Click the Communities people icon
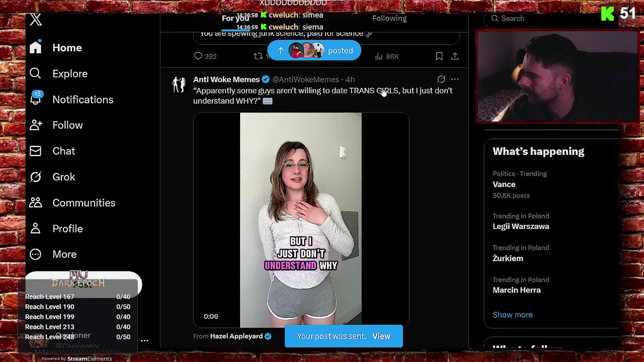The width and height of the screenshot is (644, 362). click(x=35, y=203)
